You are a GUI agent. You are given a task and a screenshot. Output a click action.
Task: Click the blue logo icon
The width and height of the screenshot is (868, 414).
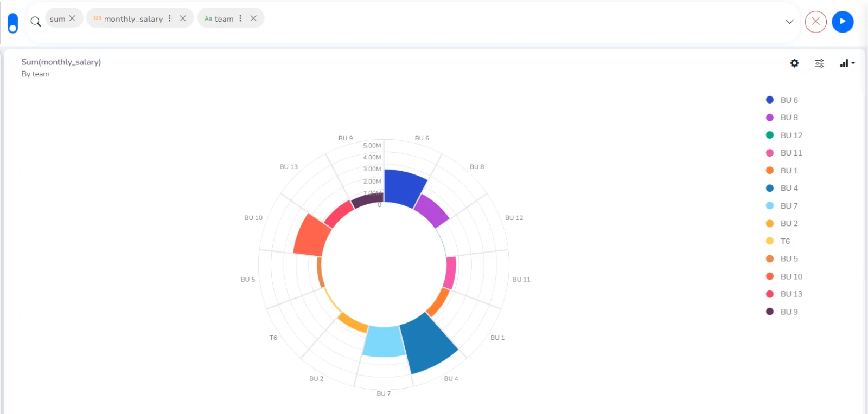tap(12, 23)
